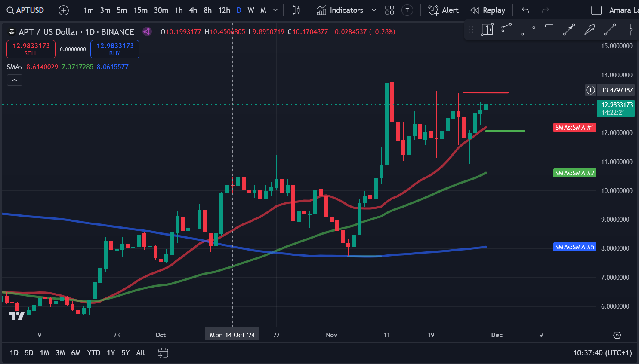Open the candlestick chart type selector
The height and width of the screenshot is (364, 639).
click(x=296, y=10)
